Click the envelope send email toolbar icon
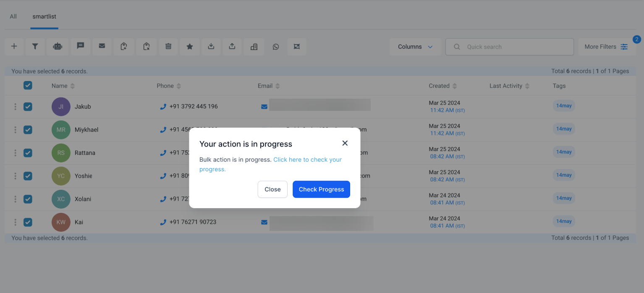This screenshot has height=293, width=644. [x=102, y=47]
